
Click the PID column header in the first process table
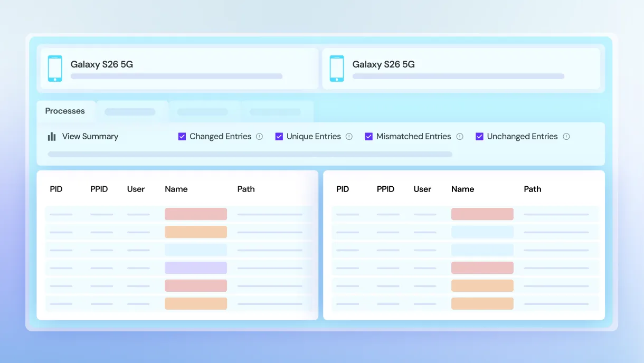click(x=56, y=189)
